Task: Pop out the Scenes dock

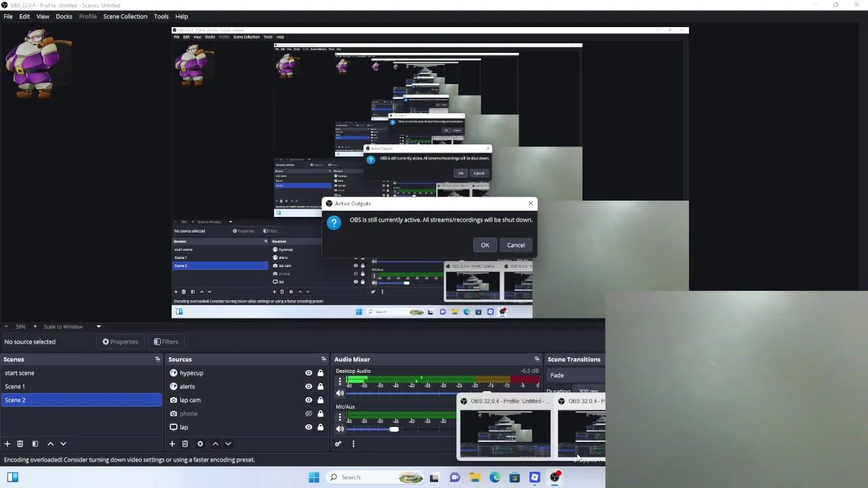Action: click(x=157, y=359)
